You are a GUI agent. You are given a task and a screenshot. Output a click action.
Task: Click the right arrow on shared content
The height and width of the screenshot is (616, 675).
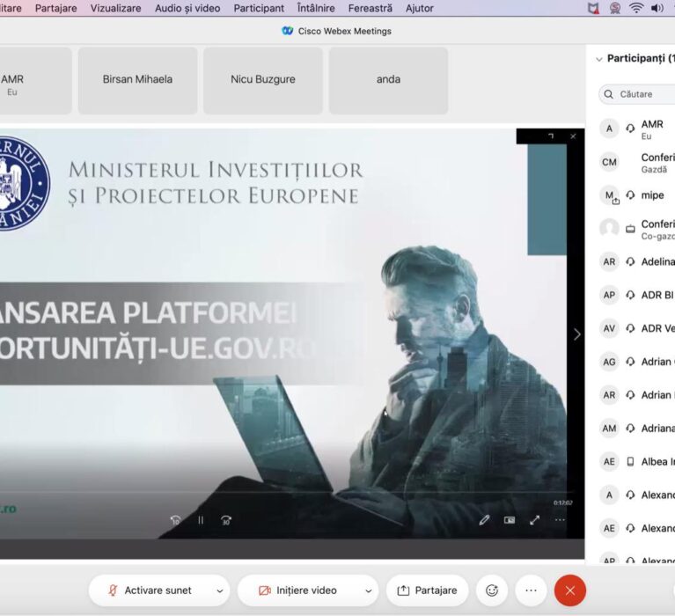click(577, 334)
